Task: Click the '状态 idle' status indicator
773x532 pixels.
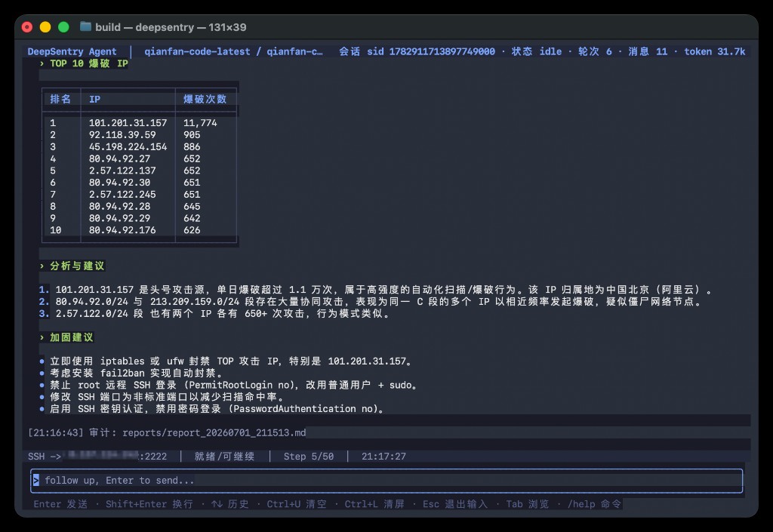Action: coord(537,51)
